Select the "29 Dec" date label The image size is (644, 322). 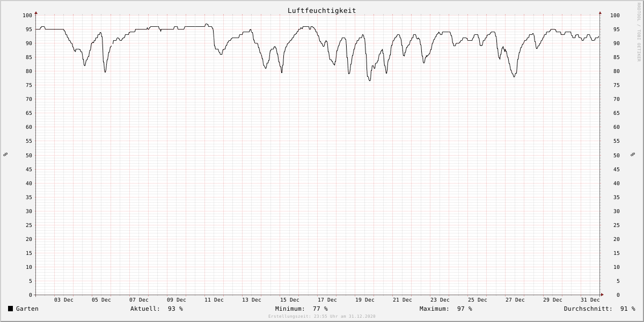553,300
